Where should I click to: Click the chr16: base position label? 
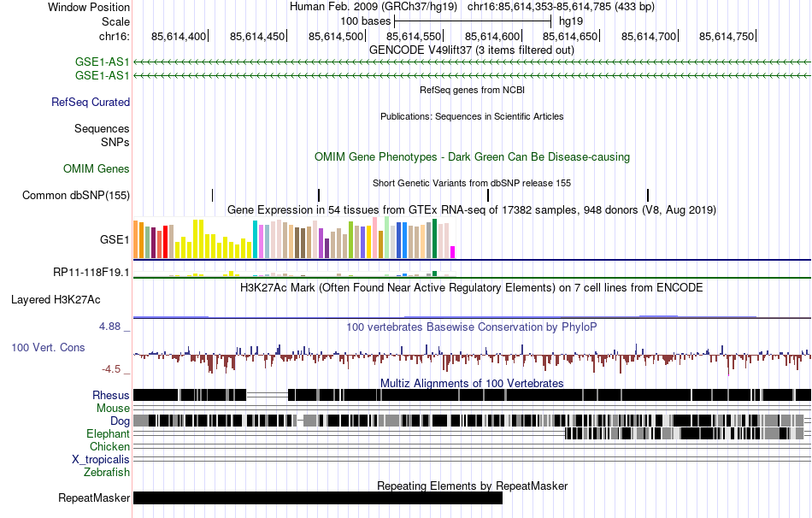pyautogui.click(x=115, y=36)
